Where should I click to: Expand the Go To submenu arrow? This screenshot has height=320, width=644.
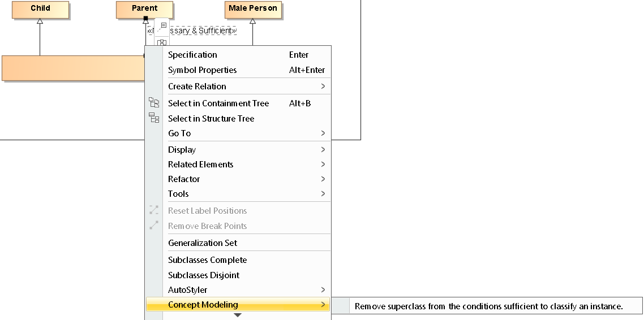(x=323, y=133)
